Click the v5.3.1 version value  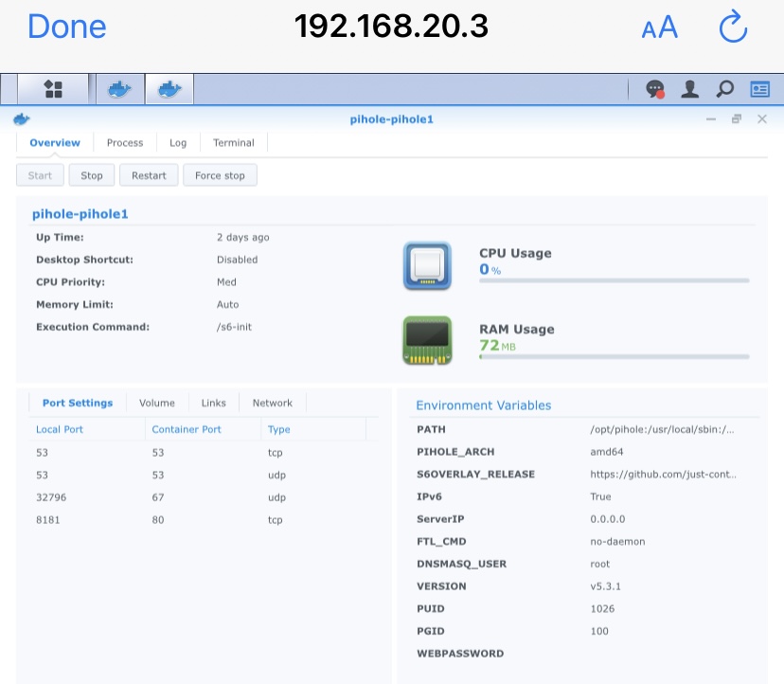click(605, 586)
